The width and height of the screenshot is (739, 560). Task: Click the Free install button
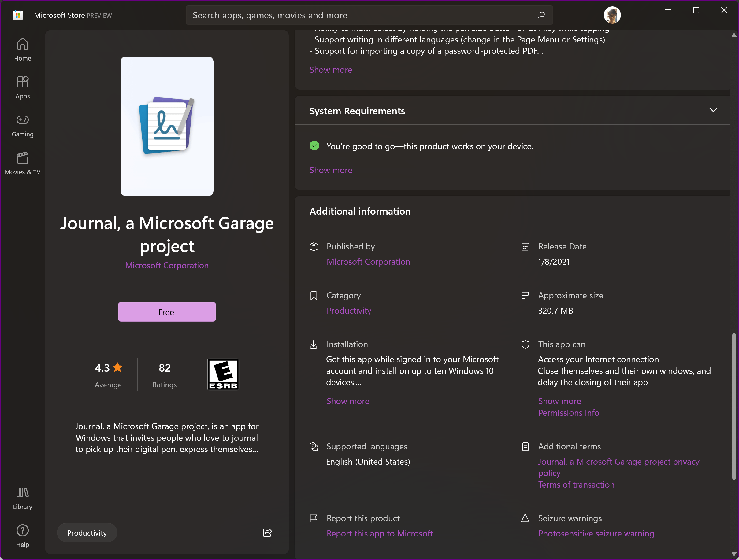167,312
